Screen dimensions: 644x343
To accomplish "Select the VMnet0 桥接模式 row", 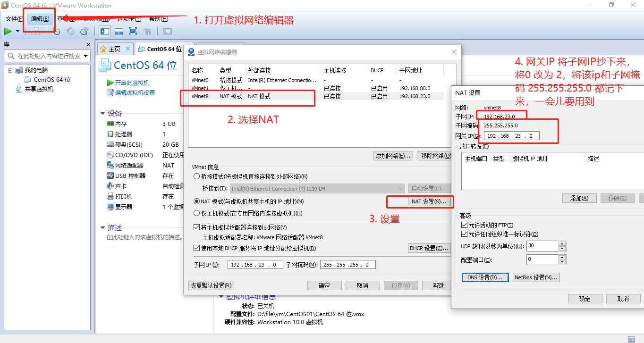I will click(316, 80).
